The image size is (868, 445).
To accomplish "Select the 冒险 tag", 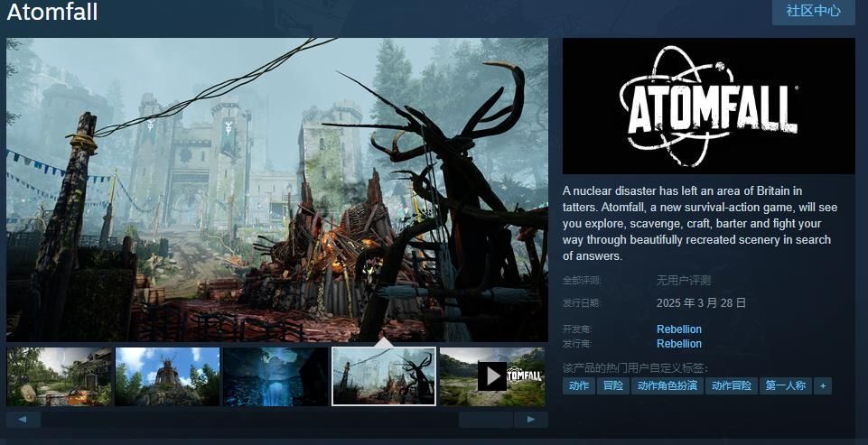I will pyautogui.click(x=613, y=386).
